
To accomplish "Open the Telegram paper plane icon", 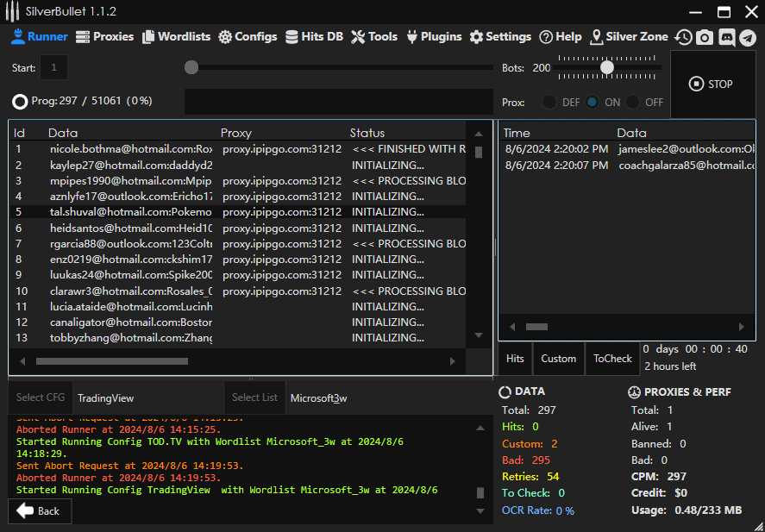I will [x=747, y=37].
